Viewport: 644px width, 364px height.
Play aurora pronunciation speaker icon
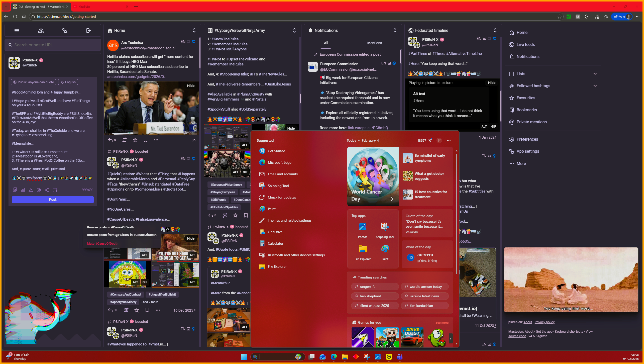point(410,257)
